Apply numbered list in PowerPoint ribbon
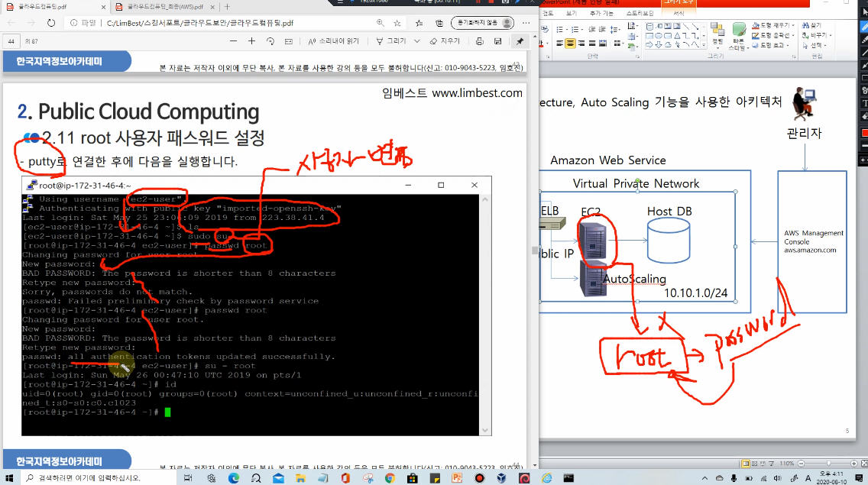This screenshot has height=485, width=868. [x=575, y=29]
